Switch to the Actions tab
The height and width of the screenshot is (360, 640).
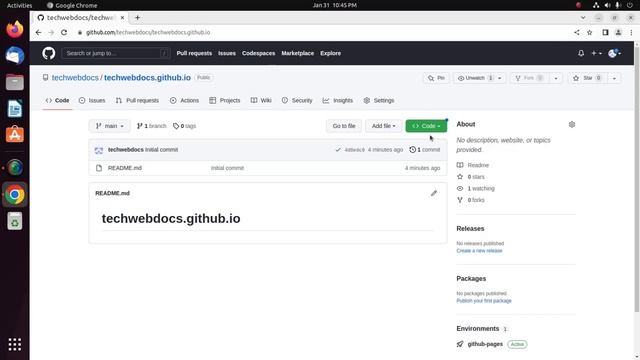pyautogui.click(x=184, y=100)
